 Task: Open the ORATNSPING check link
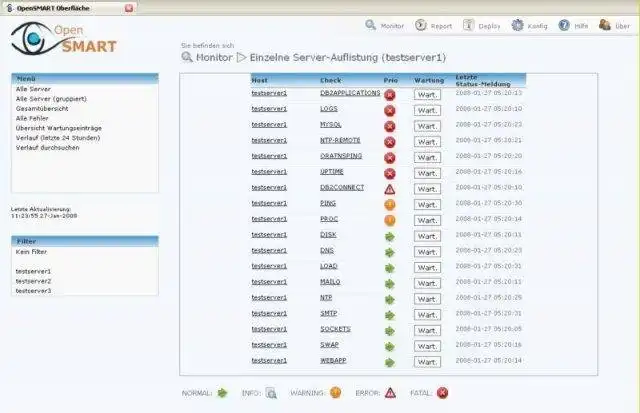341,156
